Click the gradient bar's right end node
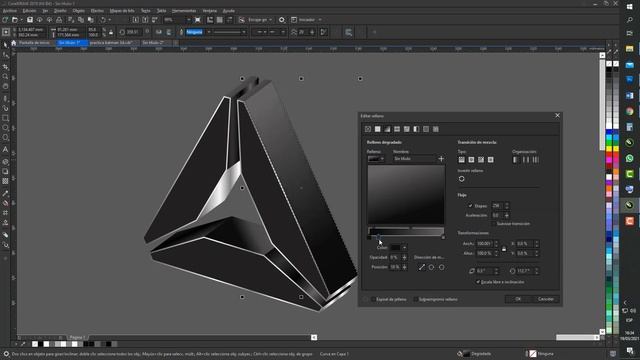The height and width of the screenshot is (360, 640). pyautogui.click(x=443, y=237)
